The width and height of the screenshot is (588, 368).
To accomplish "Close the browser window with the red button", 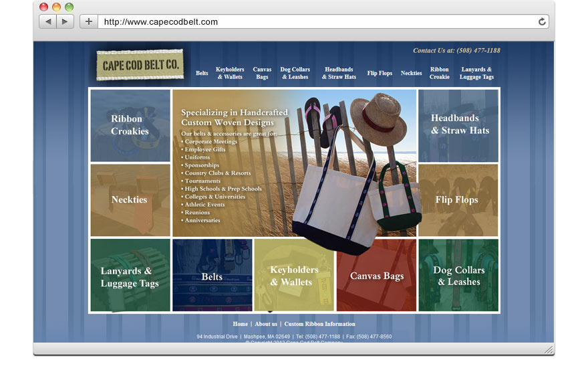I will pos(44,7).
